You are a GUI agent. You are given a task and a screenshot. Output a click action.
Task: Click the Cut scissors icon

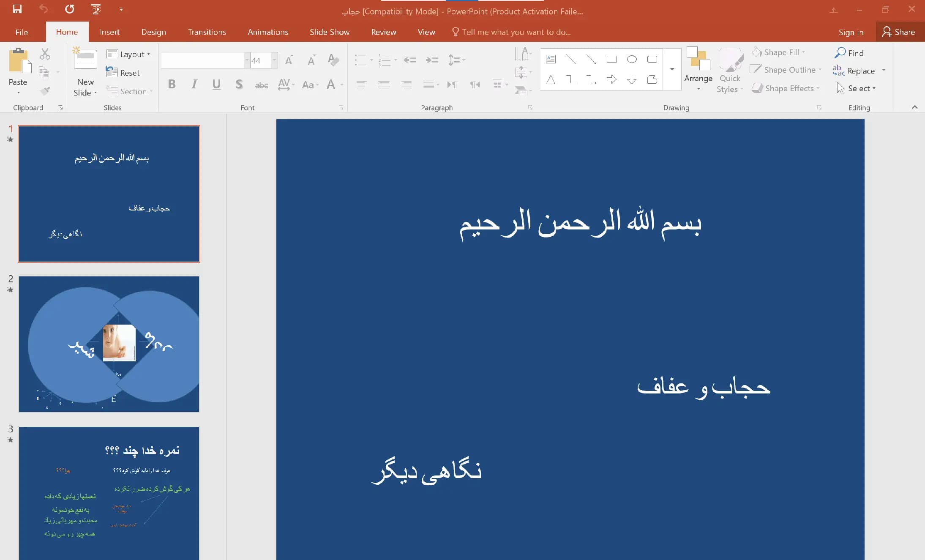coord(45,54)
